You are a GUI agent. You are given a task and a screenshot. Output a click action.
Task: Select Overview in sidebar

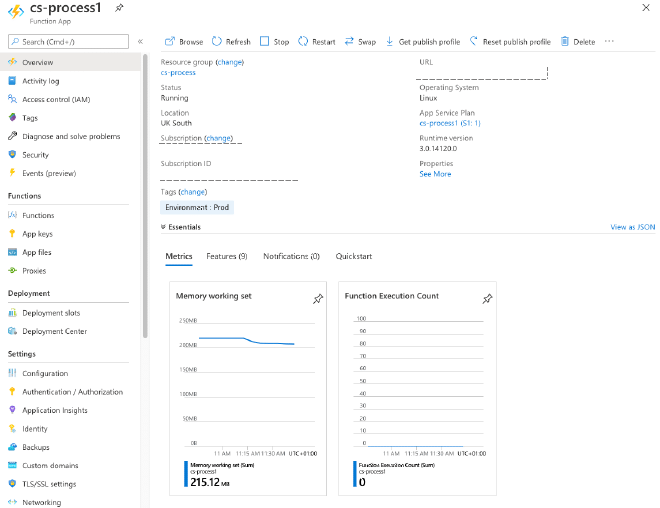coord(70,62)
